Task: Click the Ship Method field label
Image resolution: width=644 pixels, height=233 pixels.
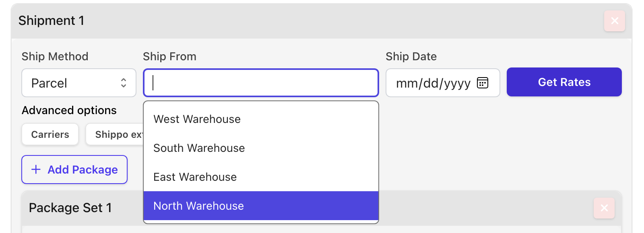Action: [x=55, y=57]
